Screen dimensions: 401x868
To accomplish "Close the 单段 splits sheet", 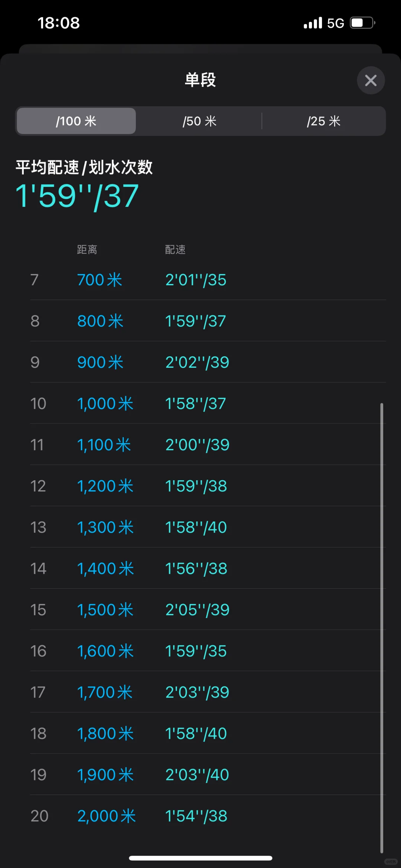I will pyautogui.click(x=371, y=80).
